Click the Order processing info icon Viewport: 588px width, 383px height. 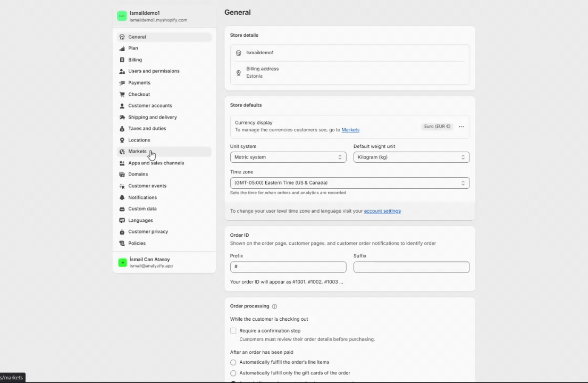[x=274, y=306]
